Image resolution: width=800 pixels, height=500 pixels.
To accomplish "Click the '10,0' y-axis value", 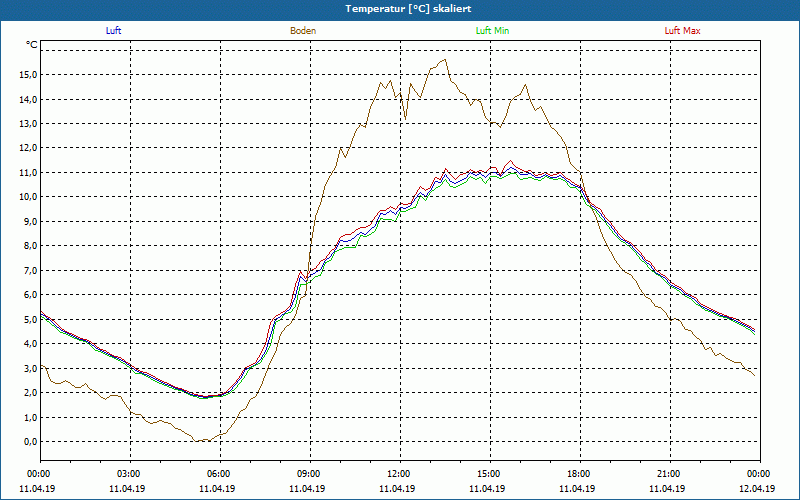I will [x=28, y=197].
